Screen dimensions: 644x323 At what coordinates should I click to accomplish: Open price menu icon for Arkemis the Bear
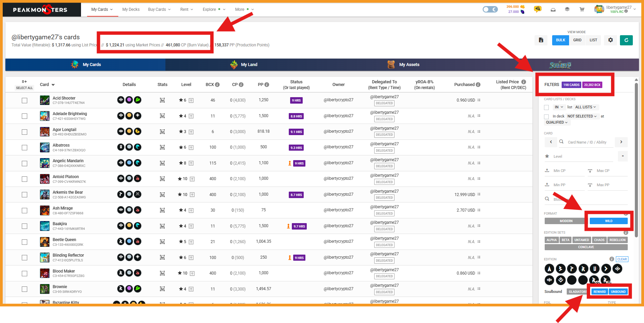point(479,194)
